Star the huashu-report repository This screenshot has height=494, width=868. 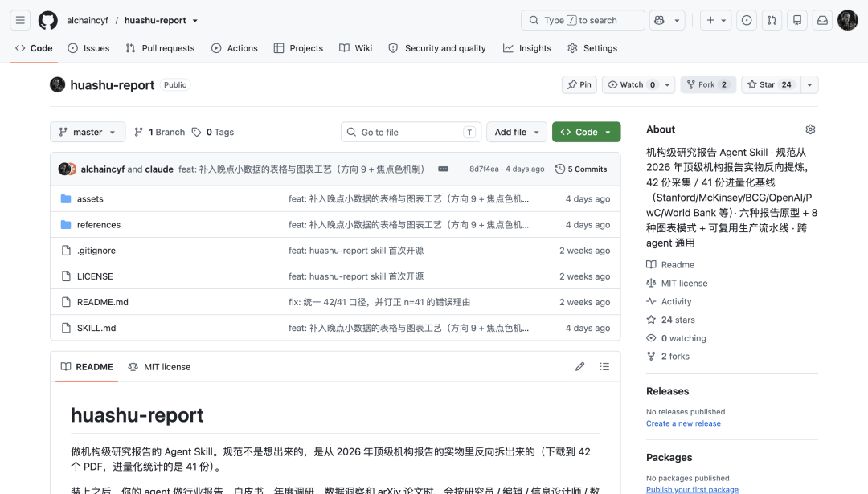771,84
